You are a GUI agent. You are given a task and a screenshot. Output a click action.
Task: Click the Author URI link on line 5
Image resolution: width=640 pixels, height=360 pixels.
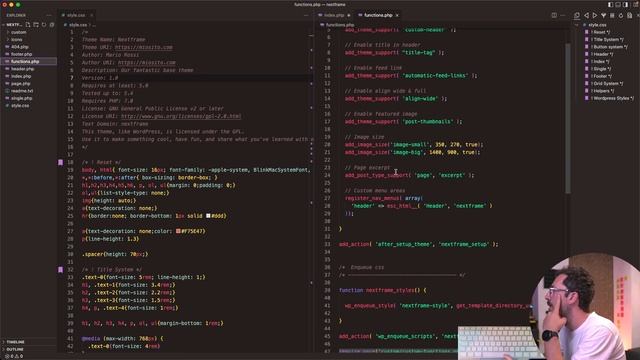(147, 62)
